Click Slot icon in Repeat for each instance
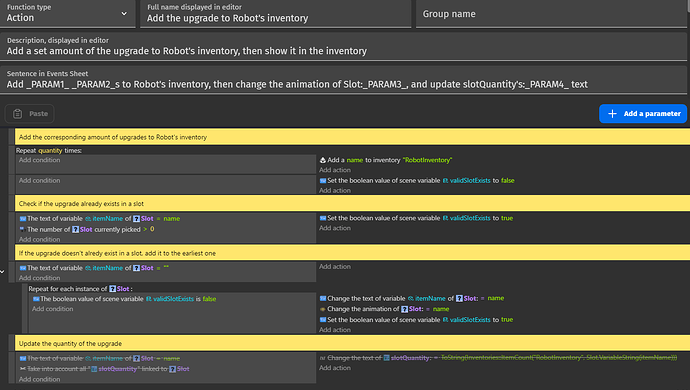 coord(113,289)
